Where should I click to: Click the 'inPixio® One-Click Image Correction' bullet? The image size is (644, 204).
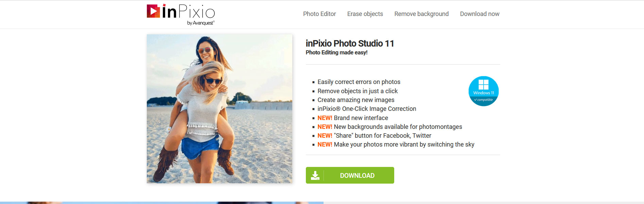[x=367, y=109]
